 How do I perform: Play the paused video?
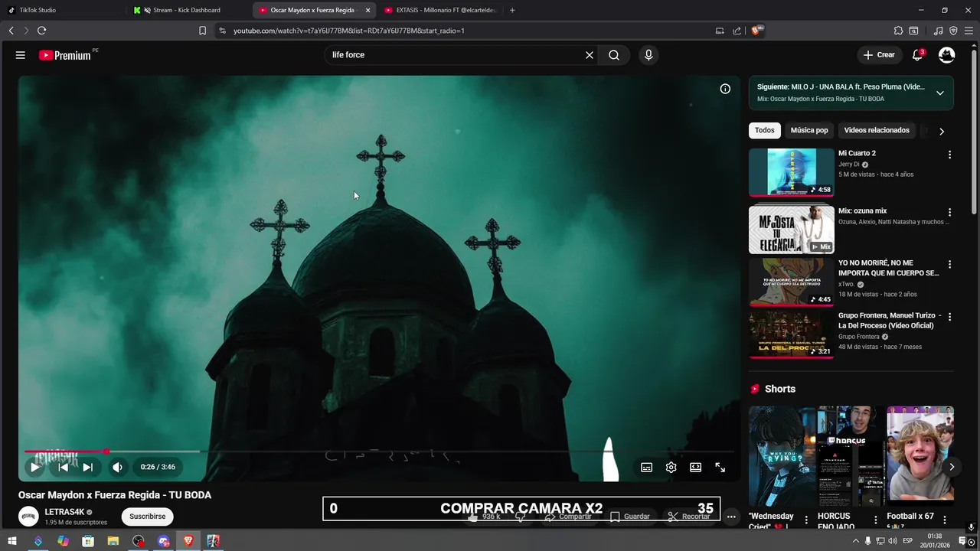point(35,467)
